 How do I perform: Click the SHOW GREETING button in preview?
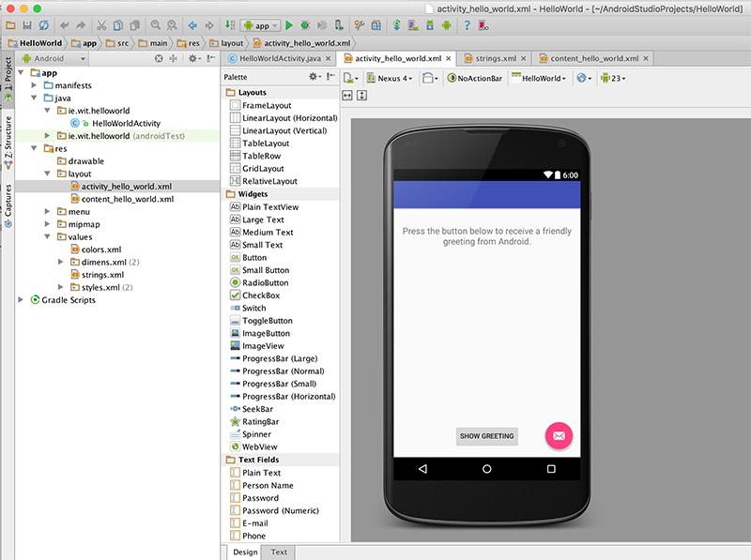[x=486, y=436]
